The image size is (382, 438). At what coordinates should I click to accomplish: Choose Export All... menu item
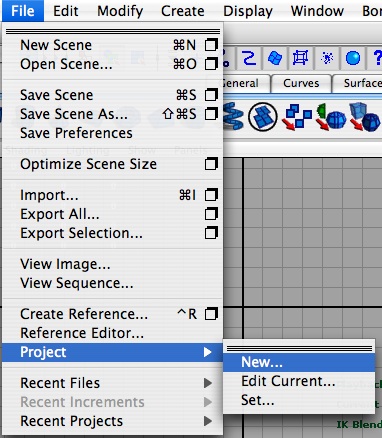pos(113,214)
